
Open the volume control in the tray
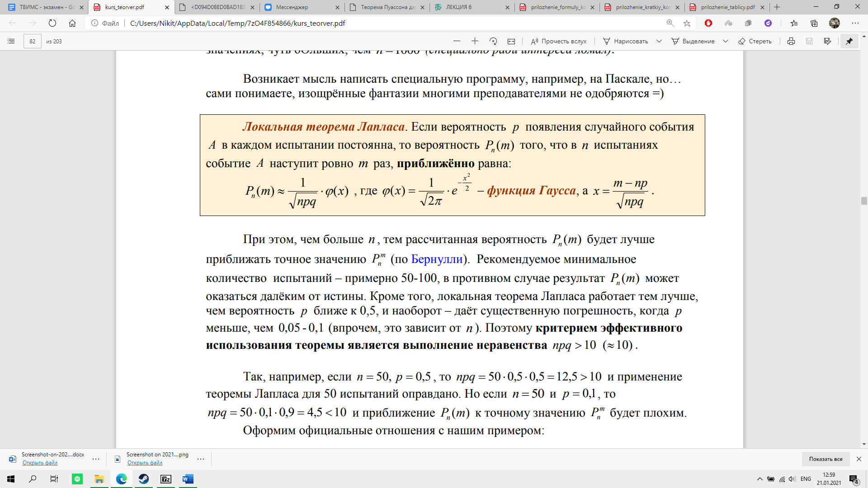792,479
